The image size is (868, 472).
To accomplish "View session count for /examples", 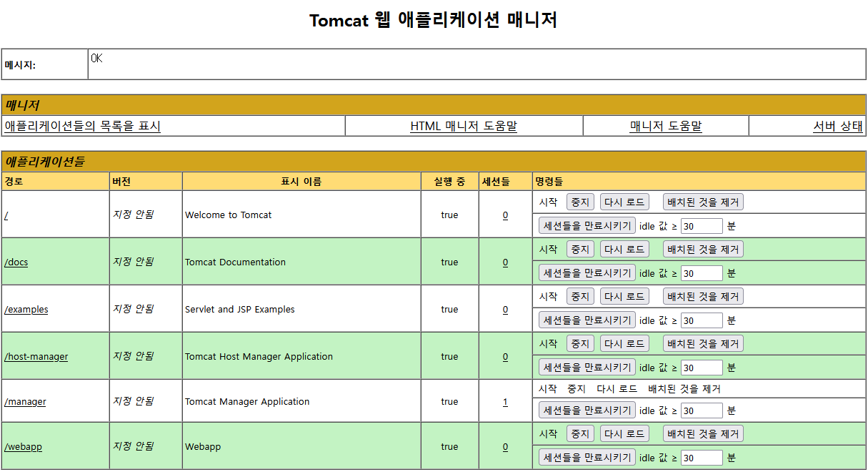I will coord(505,310).
